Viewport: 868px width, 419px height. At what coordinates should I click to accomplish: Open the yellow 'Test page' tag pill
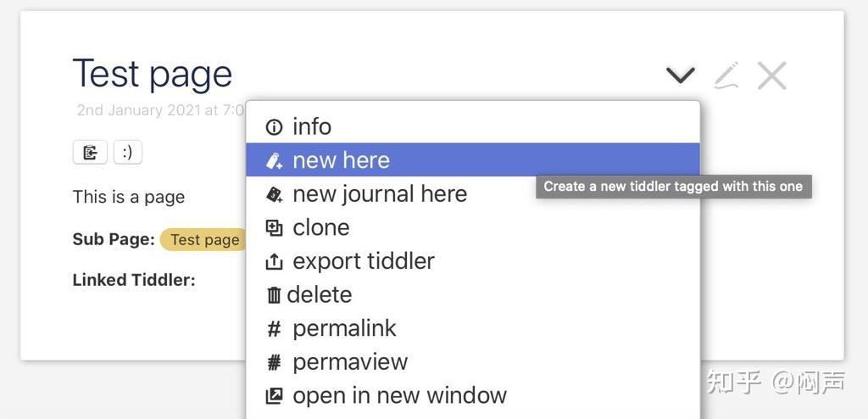click(x=204, y=239)
